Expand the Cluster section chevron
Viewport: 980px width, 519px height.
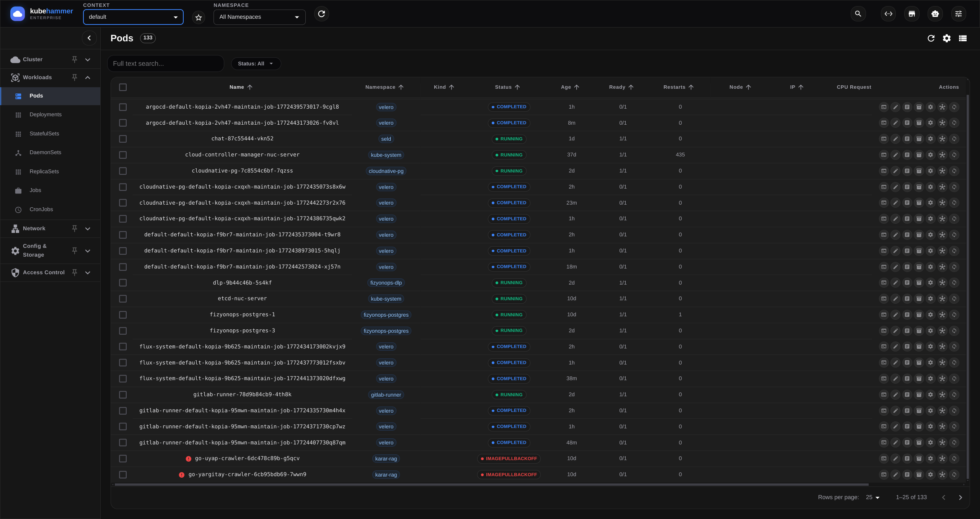click(x=88, y=59)
